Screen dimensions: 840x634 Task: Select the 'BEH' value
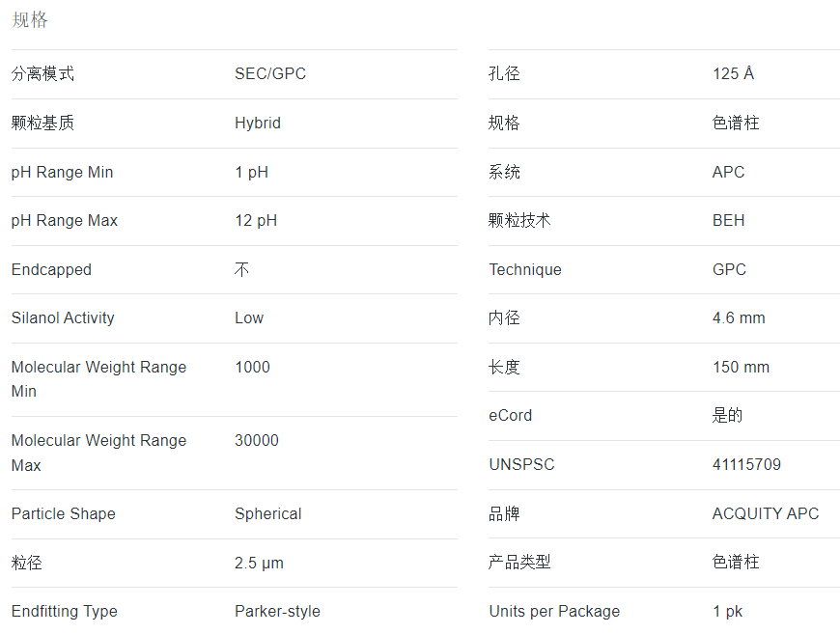tap(729, 221)
